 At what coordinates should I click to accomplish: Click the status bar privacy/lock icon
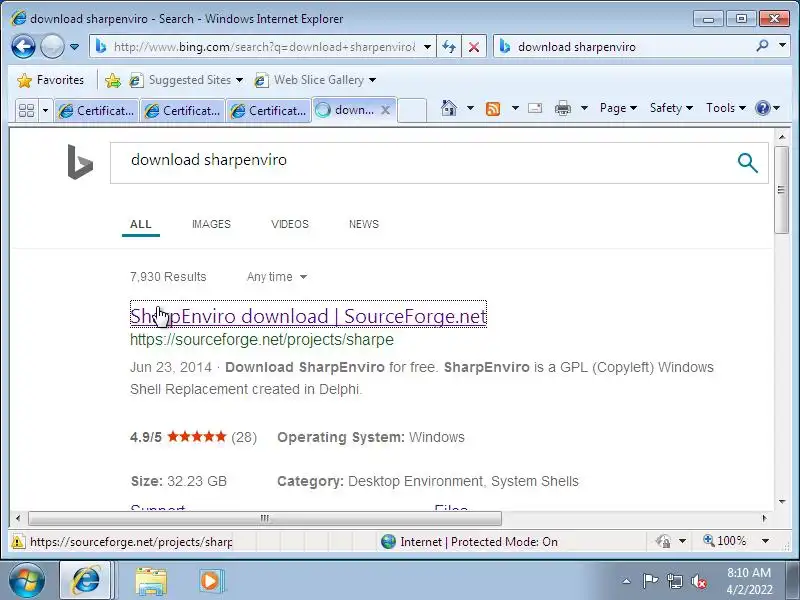pos(663,541)
